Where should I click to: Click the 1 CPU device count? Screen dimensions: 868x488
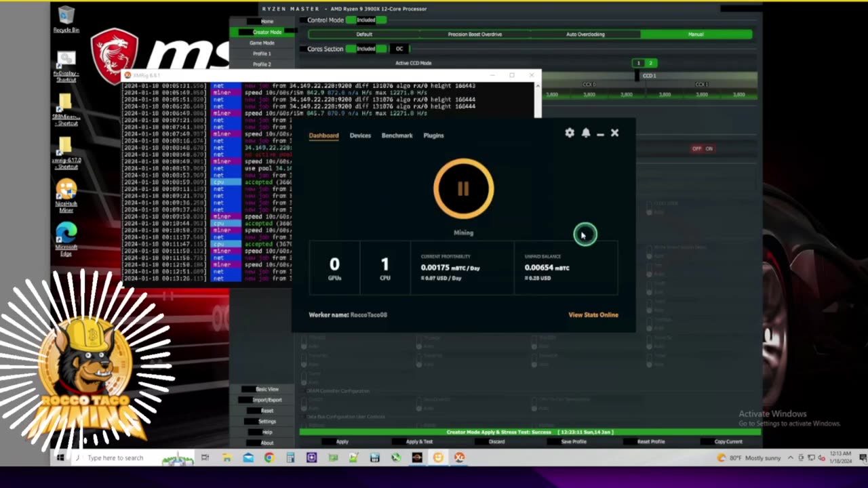click(x=385, y=268)
